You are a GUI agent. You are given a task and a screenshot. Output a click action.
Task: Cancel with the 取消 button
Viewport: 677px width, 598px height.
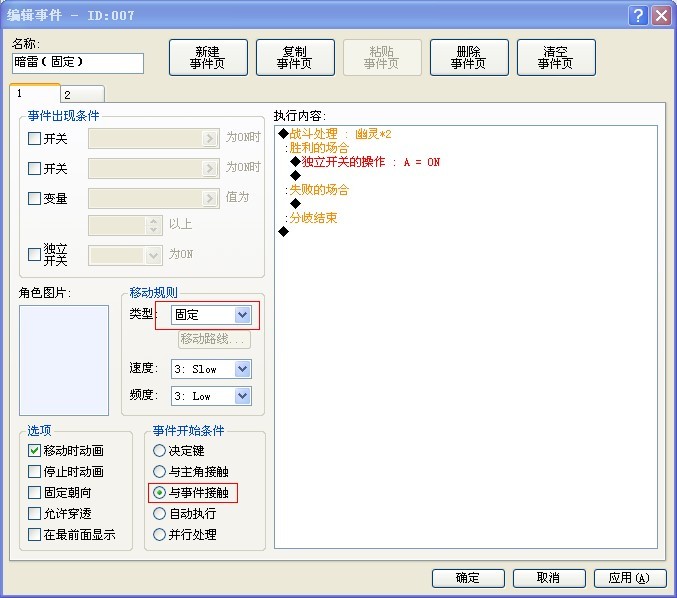[x=549, y=578]
